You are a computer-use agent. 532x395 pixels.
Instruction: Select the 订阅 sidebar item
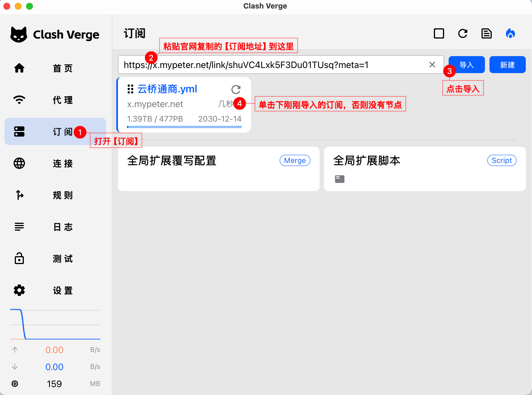point(55,131)
